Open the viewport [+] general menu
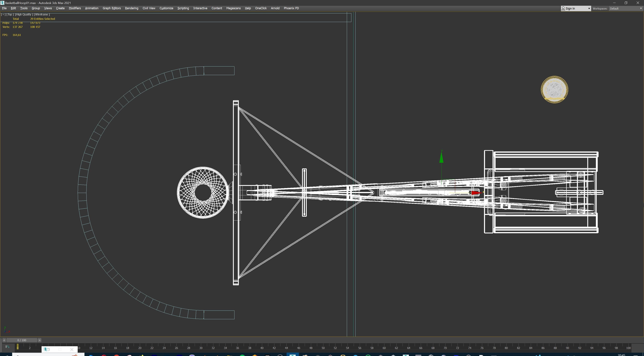The width and height of the screenshot is (644, 356). click(x=3, y=14)
